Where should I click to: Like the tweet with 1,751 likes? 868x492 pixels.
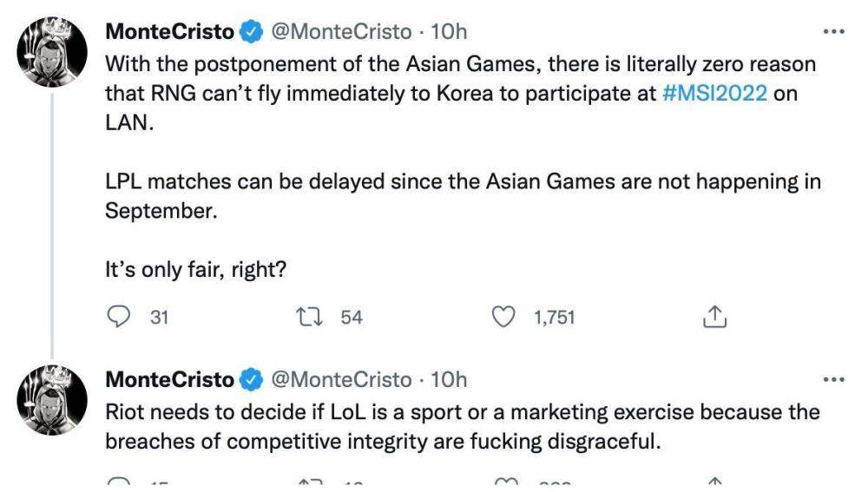click(x=503, y=318)
